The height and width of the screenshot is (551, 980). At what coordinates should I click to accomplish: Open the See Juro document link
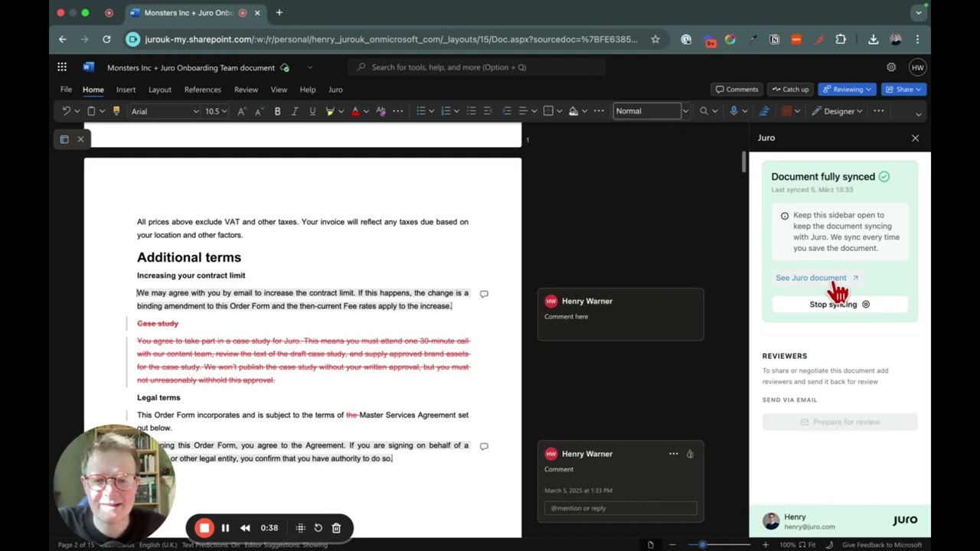[816, 278]
